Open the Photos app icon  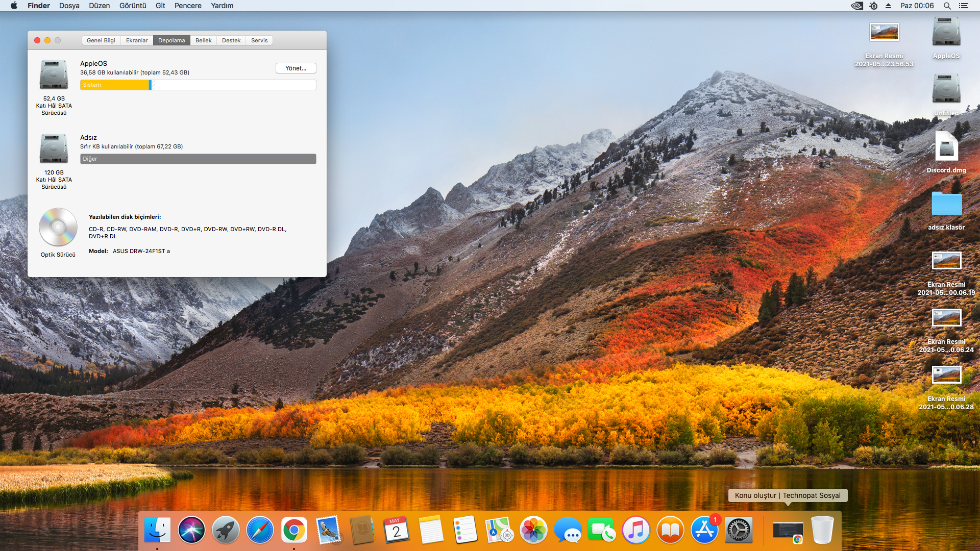(533, 530)
